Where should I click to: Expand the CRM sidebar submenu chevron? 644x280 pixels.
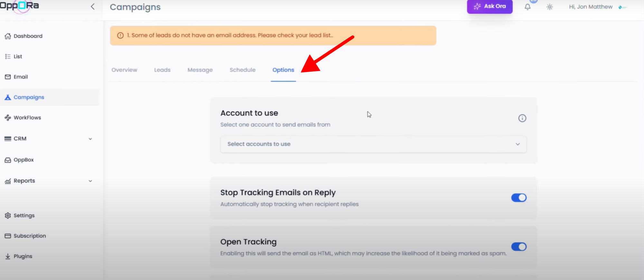tap(90, 139)
